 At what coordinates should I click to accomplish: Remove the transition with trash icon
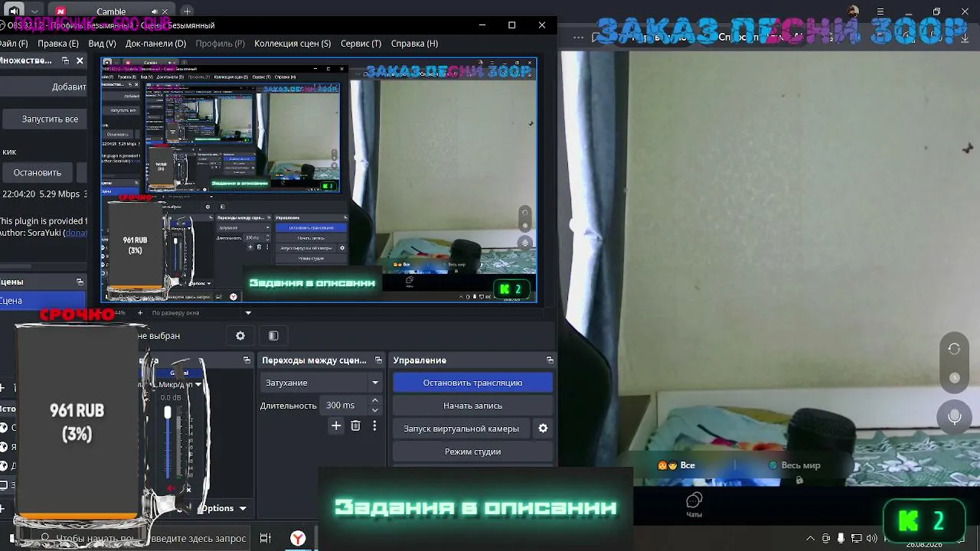coord(355,426)
